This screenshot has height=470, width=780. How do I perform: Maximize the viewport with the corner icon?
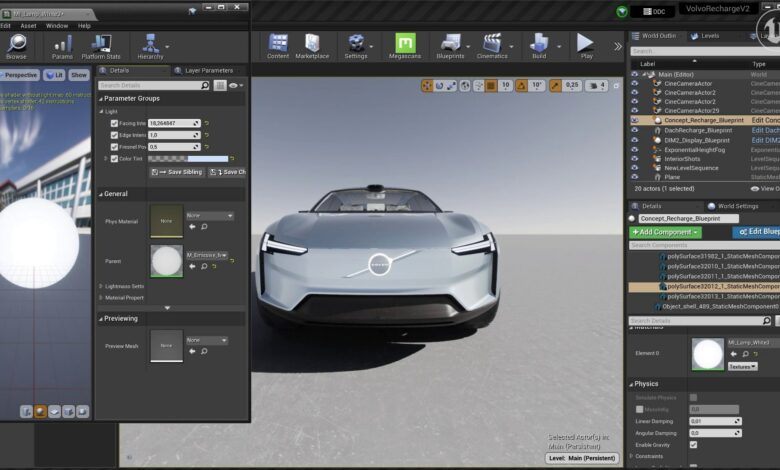coord(616,86)
